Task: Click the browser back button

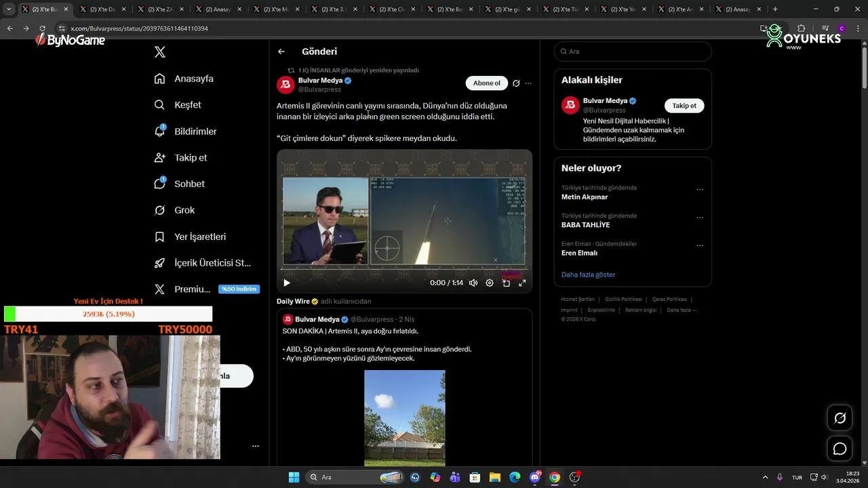Action: point(9,28)
